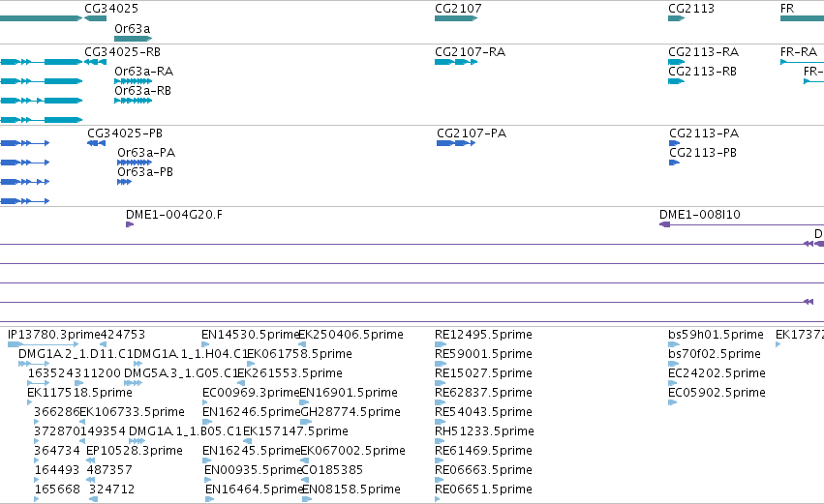
Task: Select the 164493 EST label
Action: [57, 470]
